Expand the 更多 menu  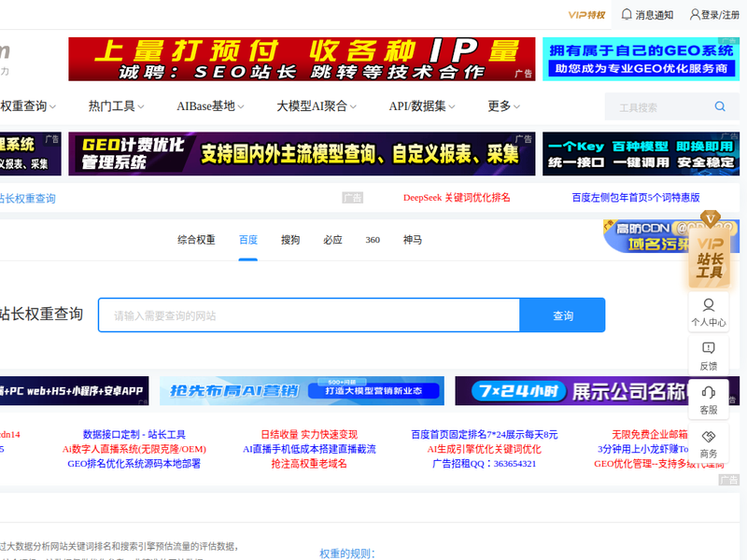tap(503, 106)
